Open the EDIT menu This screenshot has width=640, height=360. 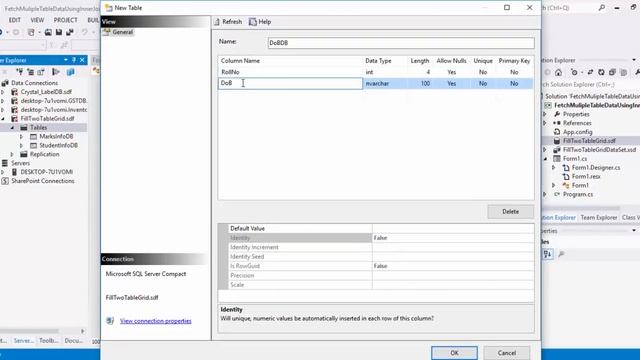pos(15,20)
